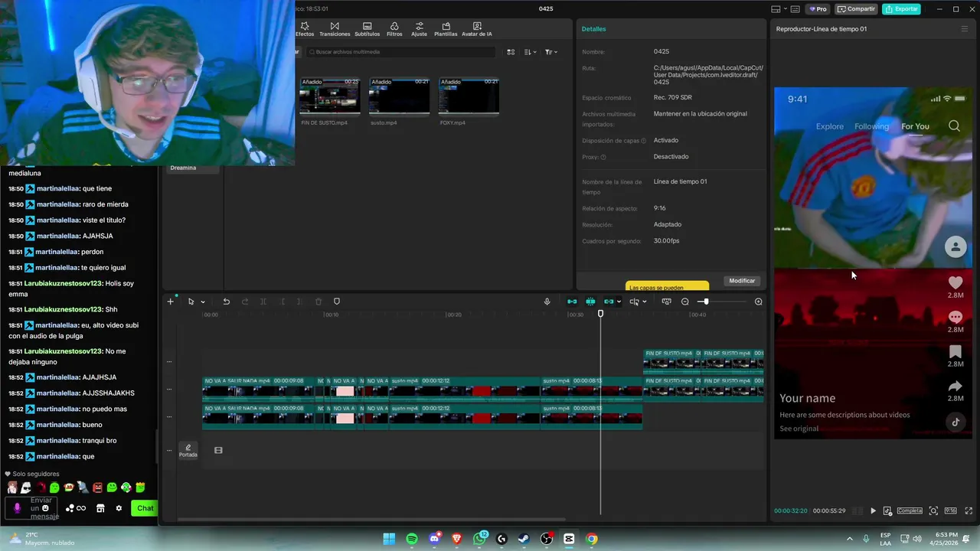Open the linkage options dropdown arrow

pyautogui.click(x=619, y=302)
